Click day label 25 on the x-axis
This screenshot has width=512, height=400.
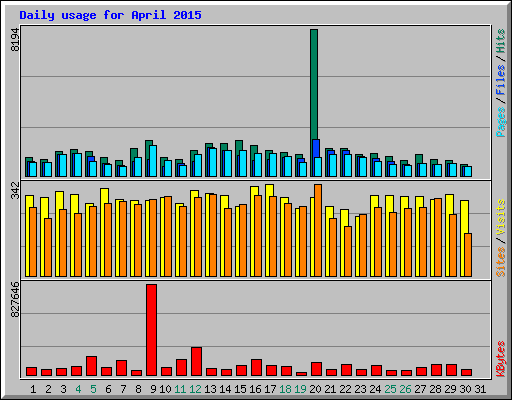pos(390,389)
